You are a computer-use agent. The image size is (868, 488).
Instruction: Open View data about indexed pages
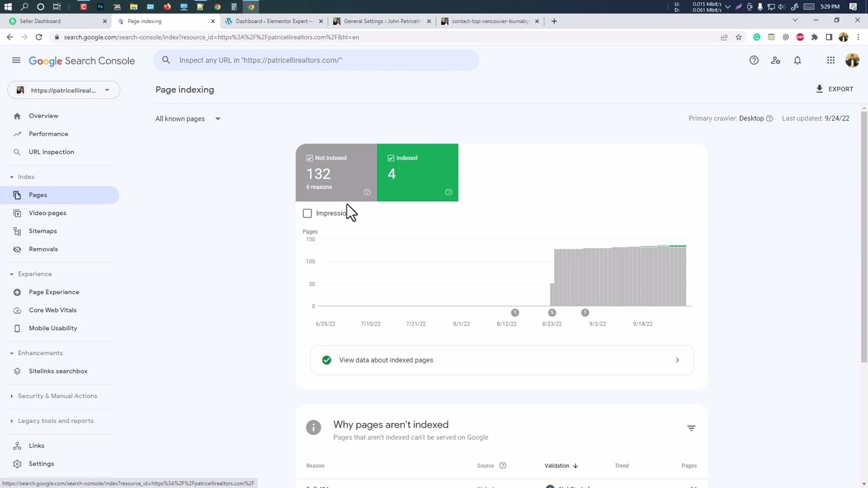point(502,360)
